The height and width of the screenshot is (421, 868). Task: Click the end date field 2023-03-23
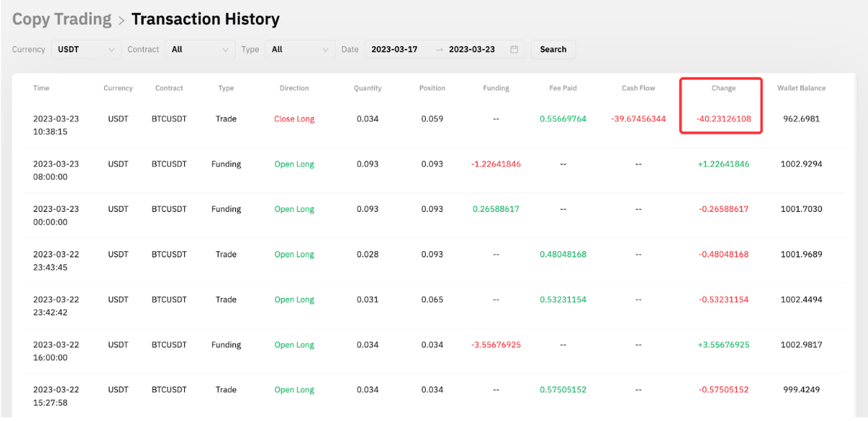(x=472, y=50)
